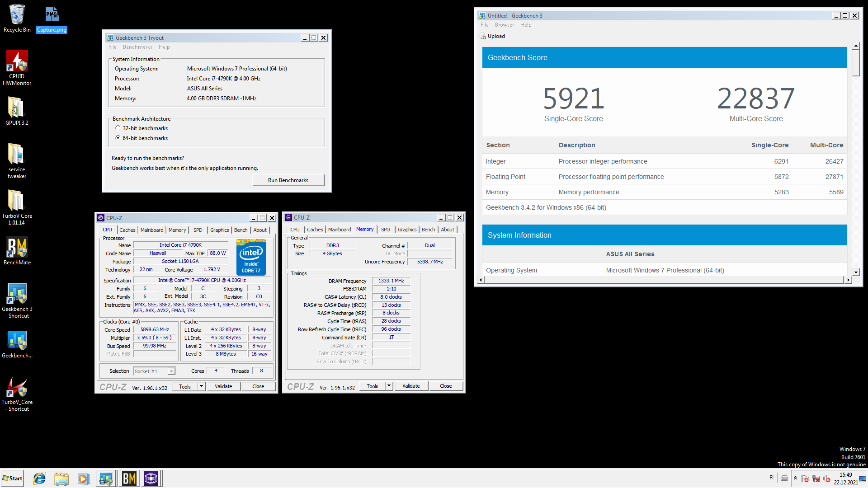Click the single-core score 5921
868x488 pixels.
click(573, 99)
